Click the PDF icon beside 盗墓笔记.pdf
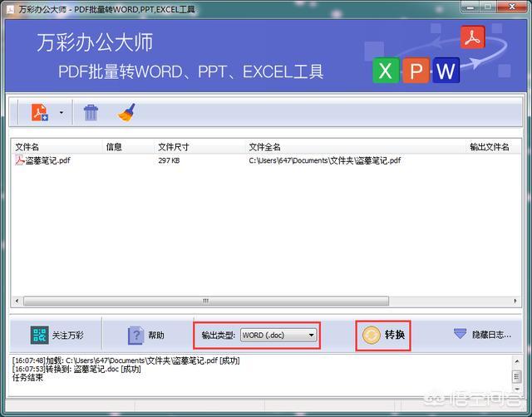 coord(19,160)
